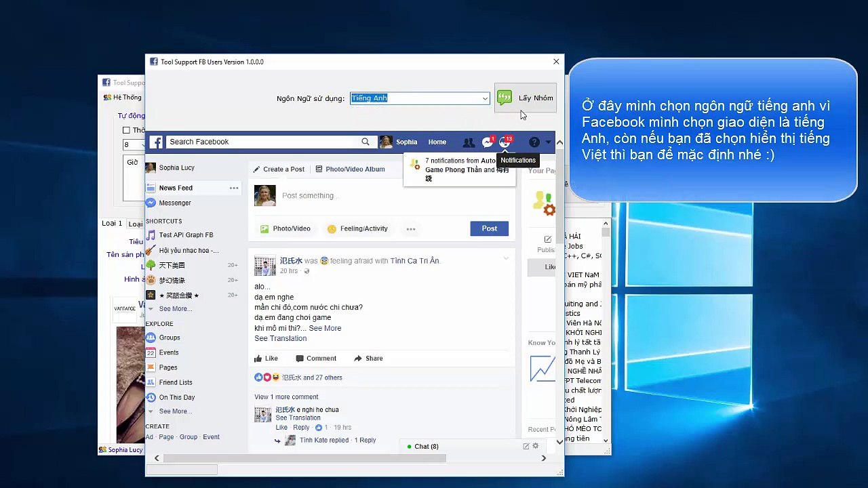The width and height of the screenshot is (868, 488).
Task: Switch to the Loại 1 tab in back window
Action: click(x=112, y=223)
